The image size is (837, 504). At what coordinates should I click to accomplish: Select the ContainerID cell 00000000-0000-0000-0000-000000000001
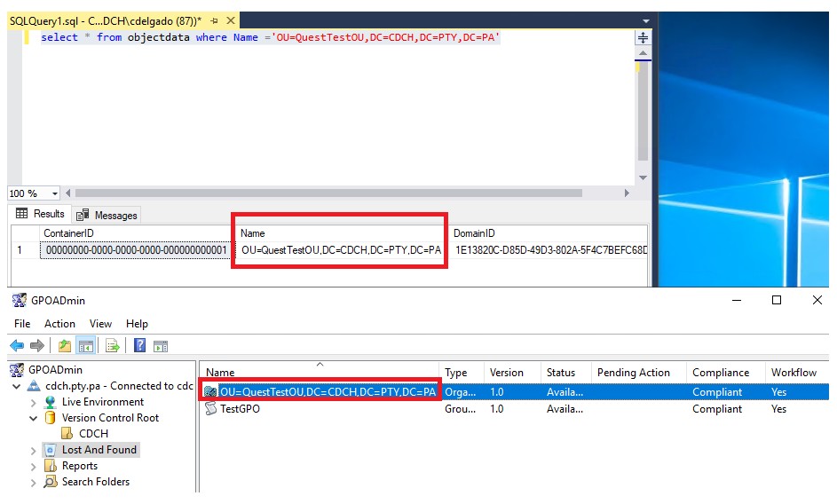(136, 250)
